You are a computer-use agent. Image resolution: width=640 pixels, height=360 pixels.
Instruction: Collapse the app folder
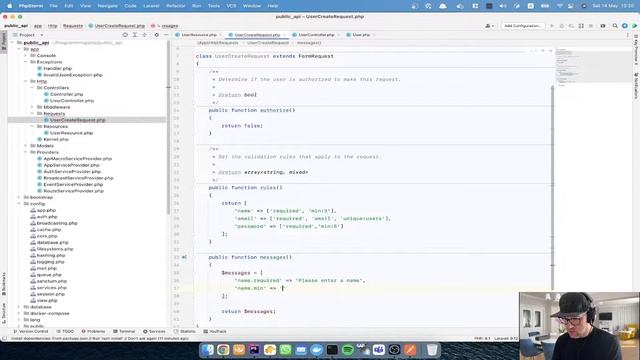19,49
